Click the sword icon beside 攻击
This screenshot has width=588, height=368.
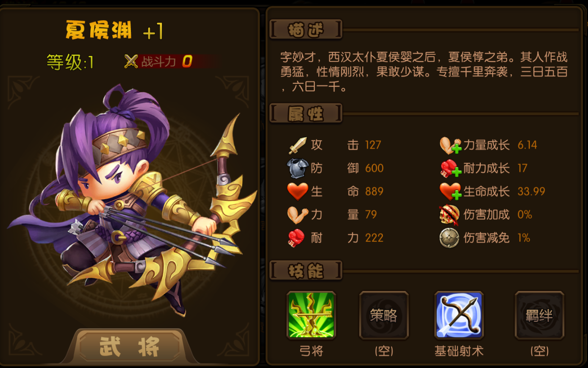[x=297, y=145]
